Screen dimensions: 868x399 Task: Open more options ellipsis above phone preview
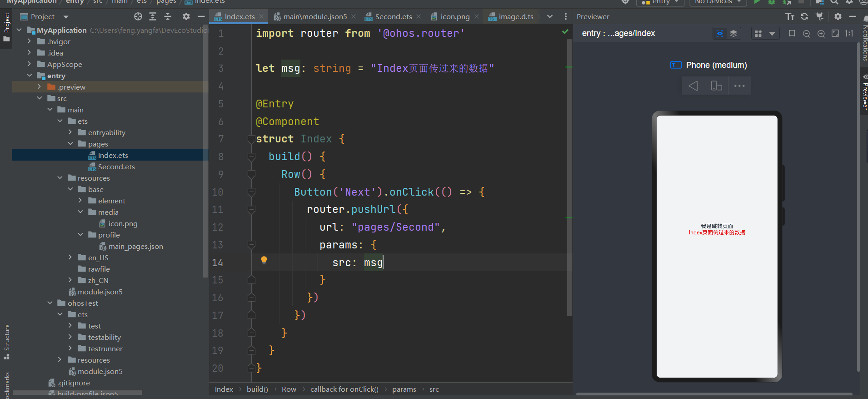click(x=739, y=86)
